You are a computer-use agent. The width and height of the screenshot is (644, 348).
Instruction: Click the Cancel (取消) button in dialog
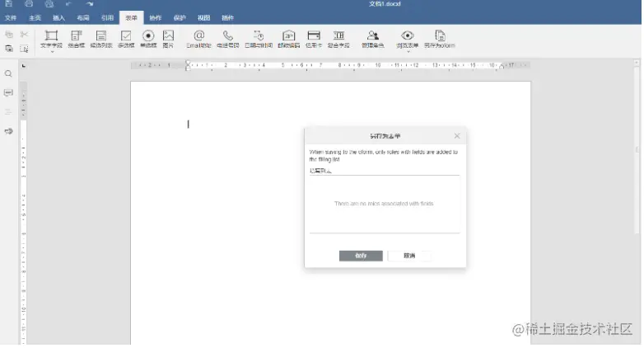coord(409,256)
